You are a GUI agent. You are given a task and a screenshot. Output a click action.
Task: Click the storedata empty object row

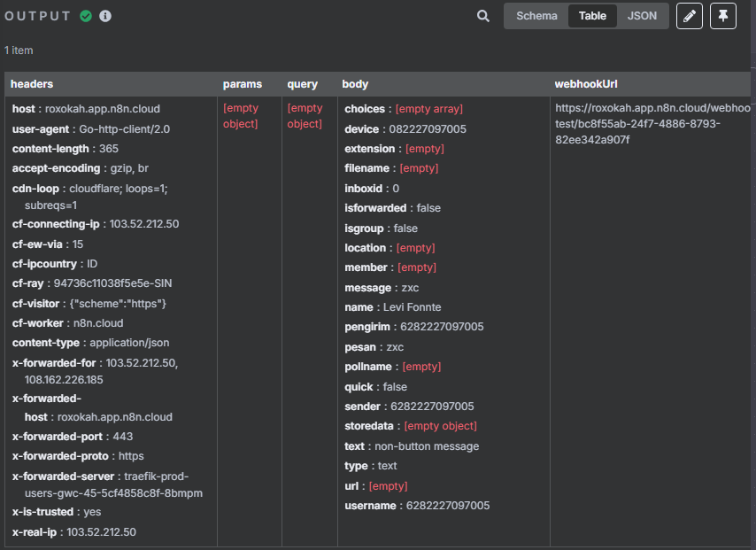coord(411,426)
